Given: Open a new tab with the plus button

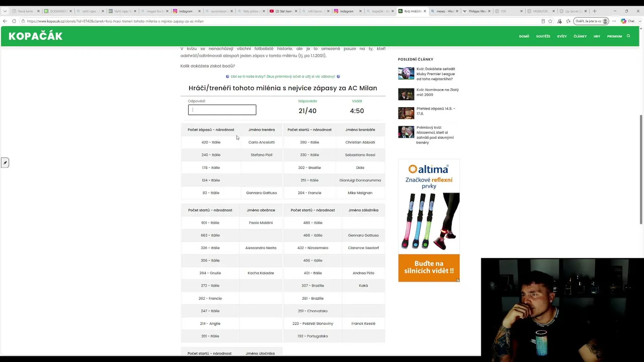Looking at the screenshot, I should 595,11.
